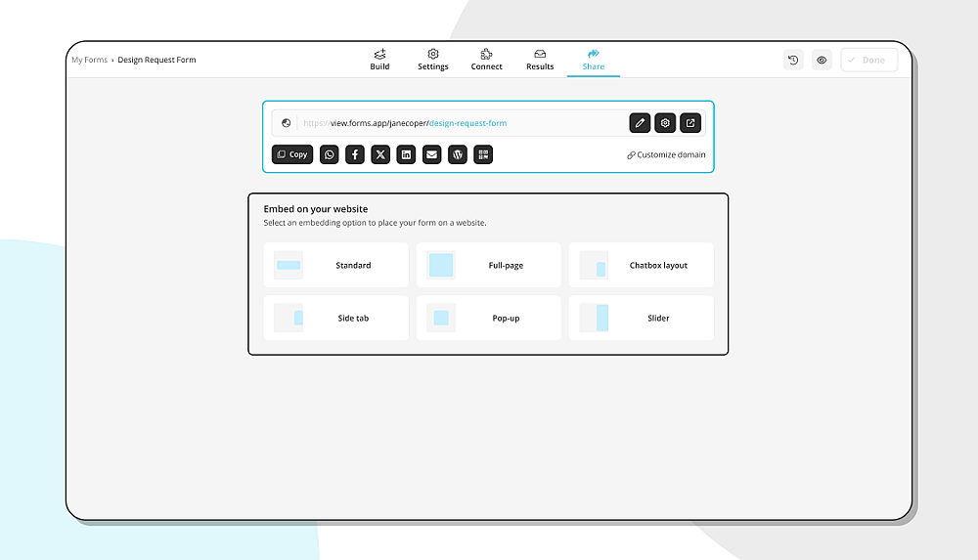This screenshot has height=560, width=978.
Task: Open Customize domain link
Action: (x=666, y=154)
